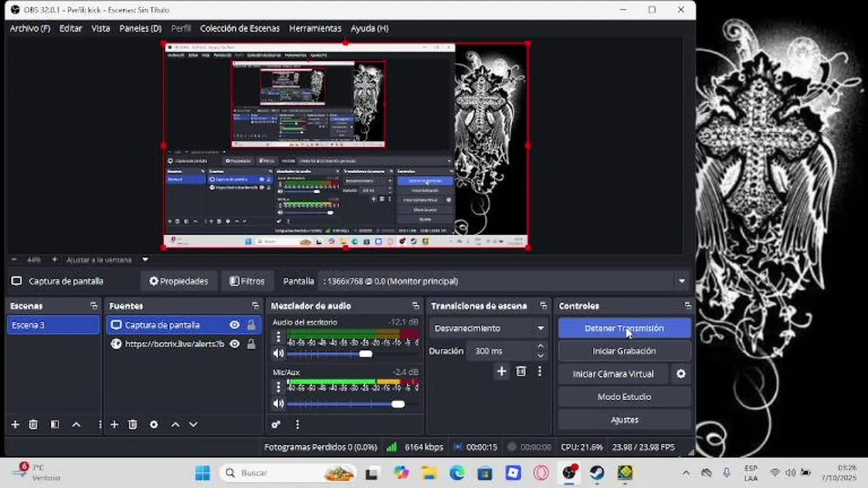This screenshot has width=868, height=488.
Task: Open the Windows Start menu
Action: pyautogui.click(x=202, y=473)
